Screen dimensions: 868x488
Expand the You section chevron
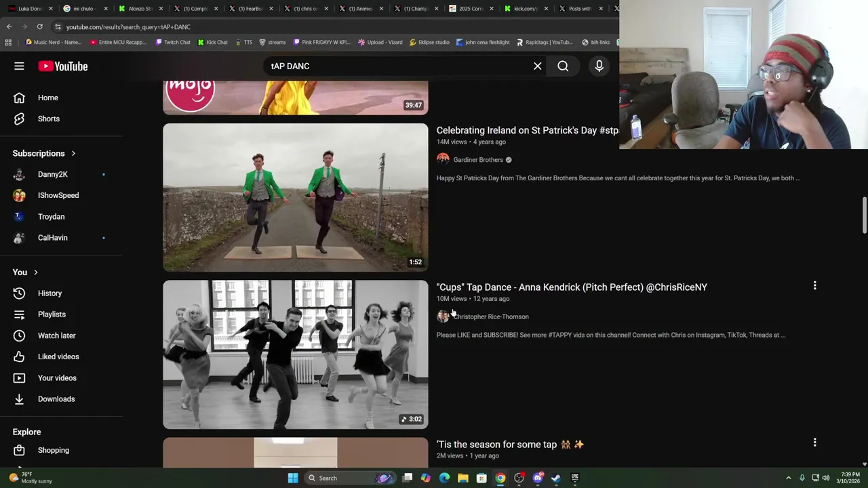35,272
